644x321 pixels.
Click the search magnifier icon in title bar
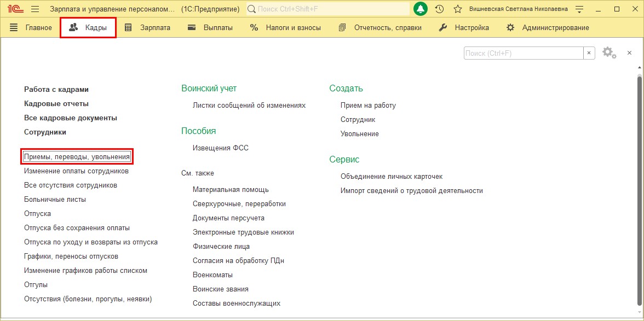click(x=252, y=9)
